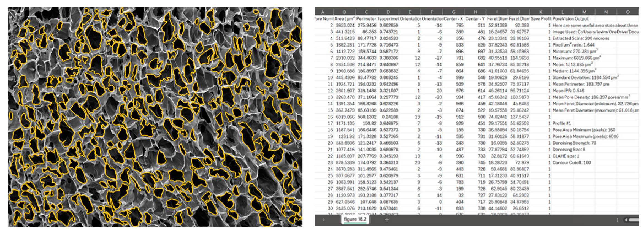Screen dimensions: 644x233
Task: Click the sheet navigation right arrow
Action: tap(323, 220)
